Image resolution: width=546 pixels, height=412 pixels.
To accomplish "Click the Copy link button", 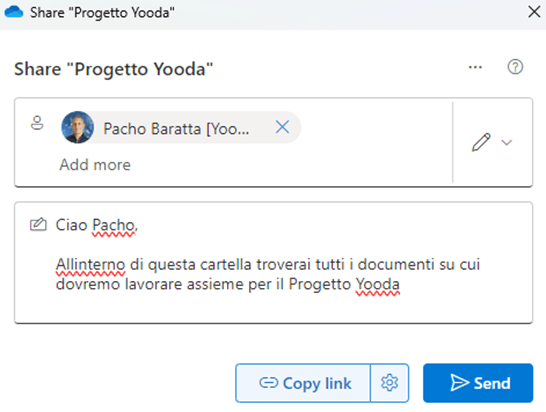I will tap(303, 383).
